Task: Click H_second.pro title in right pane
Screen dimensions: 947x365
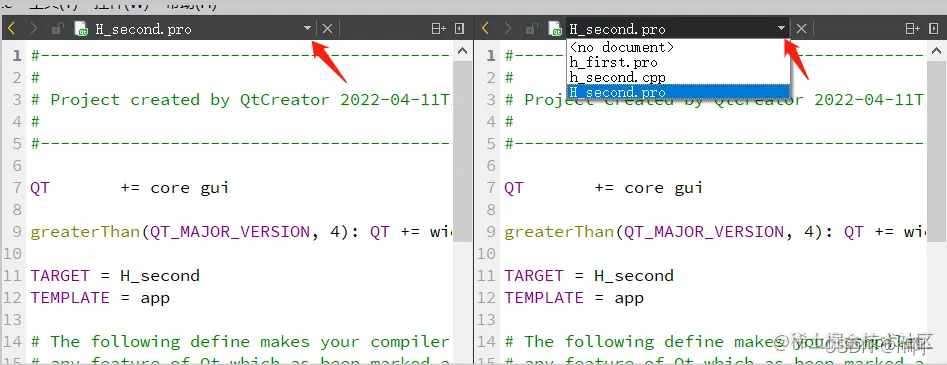Action: click(x=617, y=29)
